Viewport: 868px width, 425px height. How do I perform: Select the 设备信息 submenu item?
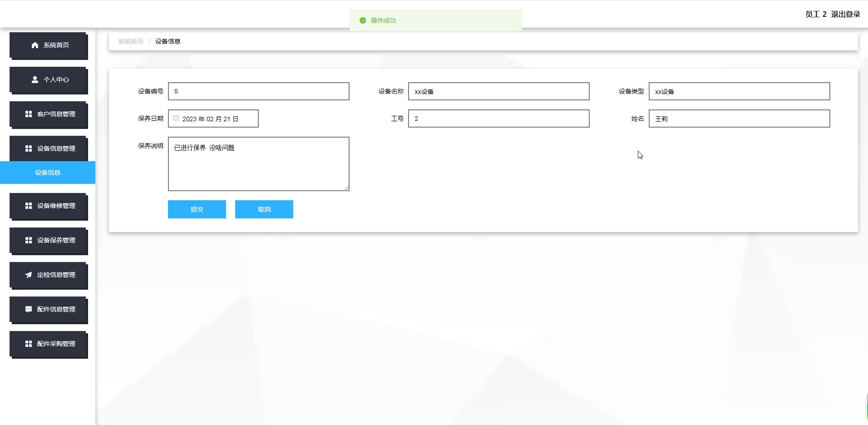pos(48,173)
